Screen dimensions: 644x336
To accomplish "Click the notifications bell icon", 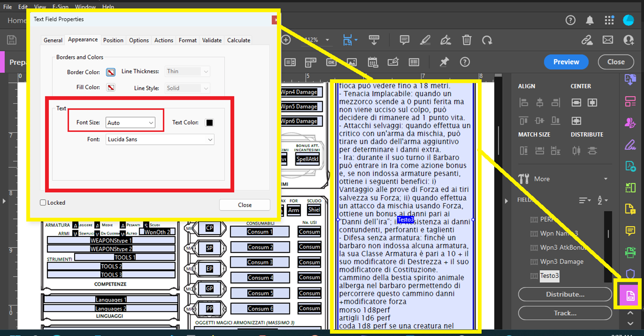I will (x=590, y=20).
